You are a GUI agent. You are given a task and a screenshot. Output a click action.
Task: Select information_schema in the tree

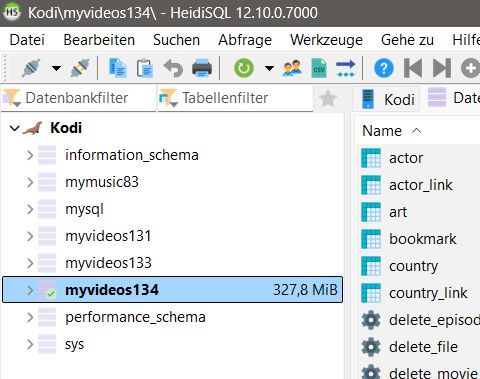(132, 155)
